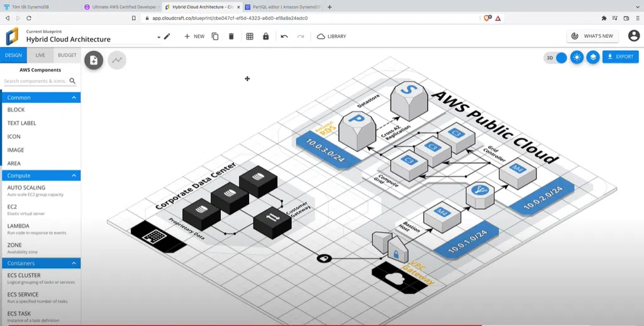Switch to the LIVE tab
The height and width of the screenshot is (326, 644).
click(40, 55)
